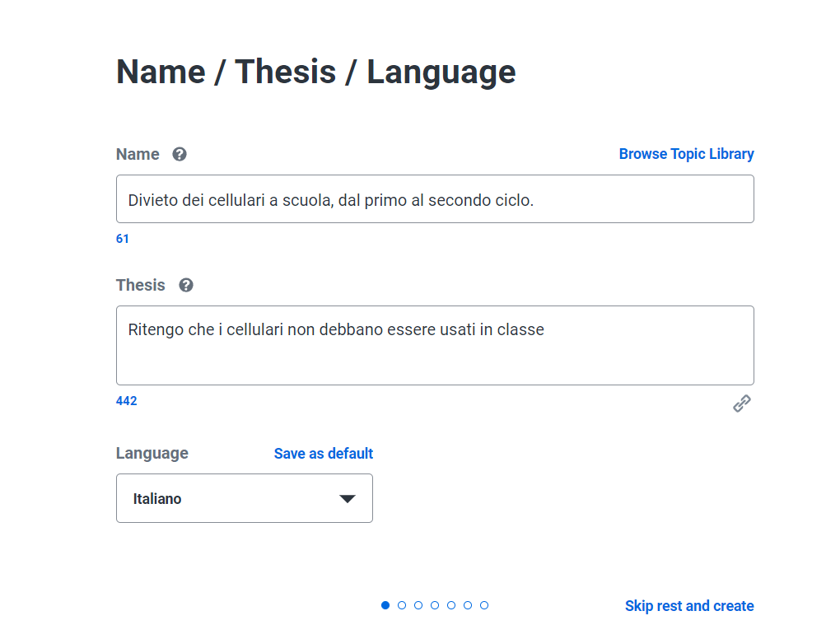The image size is (840, 639).
Task: Click Skip rest and create
Action: 688,606
